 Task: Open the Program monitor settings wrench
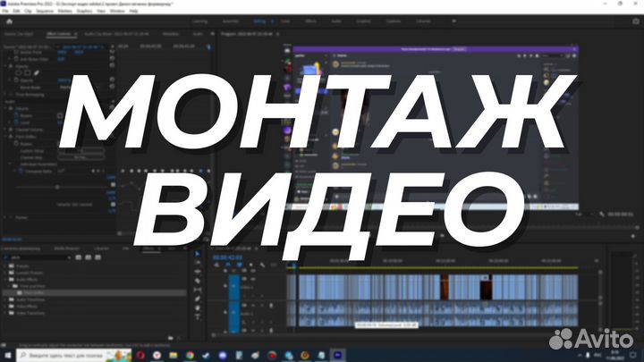(x=602, y=215)
